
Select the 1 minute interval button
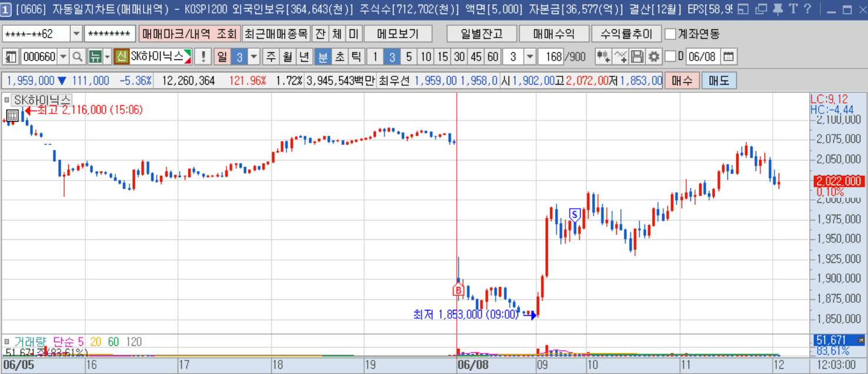[x=375, y=57]
